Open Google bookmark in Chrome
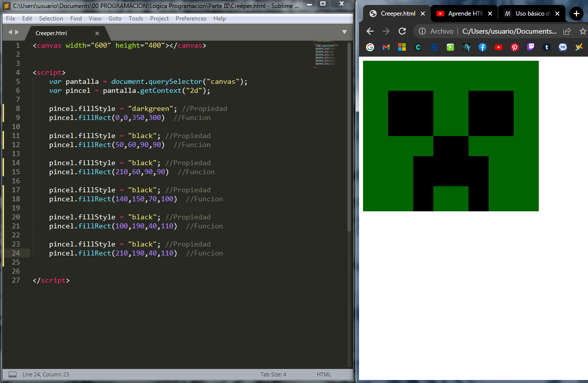Viewport: 588px width, 383px height. point(370,47)
